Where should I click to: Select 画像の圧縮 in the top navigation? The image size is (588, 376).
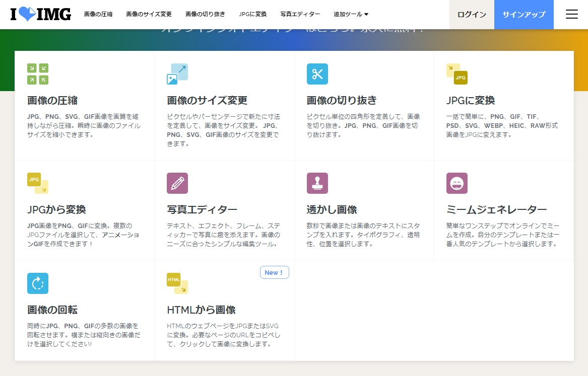pyautogui.click(x=98, y=15)
